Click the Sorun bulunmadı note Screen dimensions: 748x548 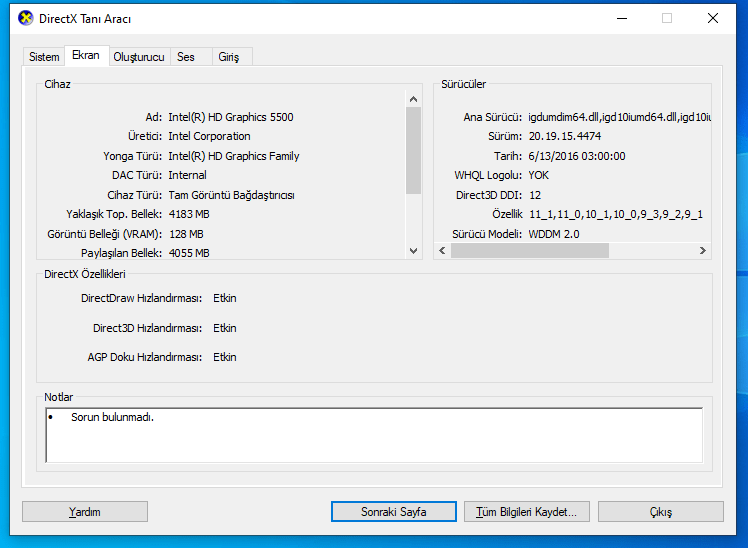tap(113, 417)
